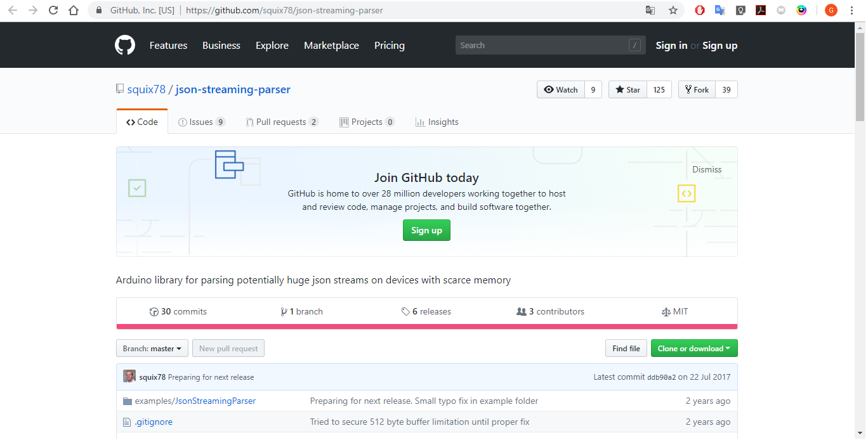The image size is (868, 440).
Task: Open the Insights tab
Action: tap(437, 122)
